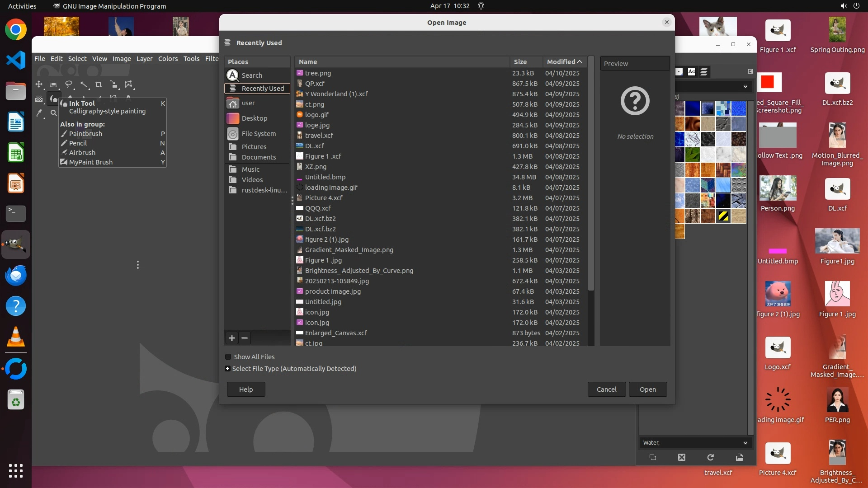Select the Rectangle Select tool
This screenshot has width=868, height=488.
click(53, 84)
